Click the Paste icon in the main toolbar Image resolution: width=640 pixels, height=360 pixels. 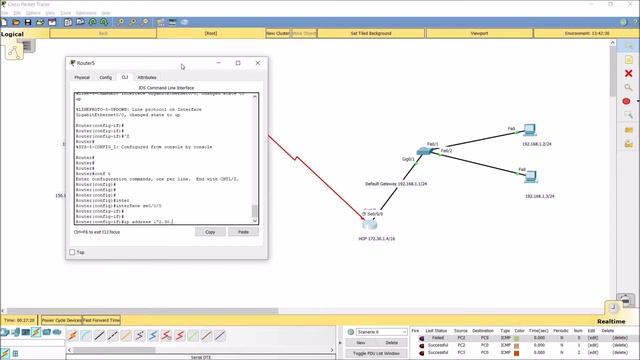click(x=80, y=22)
